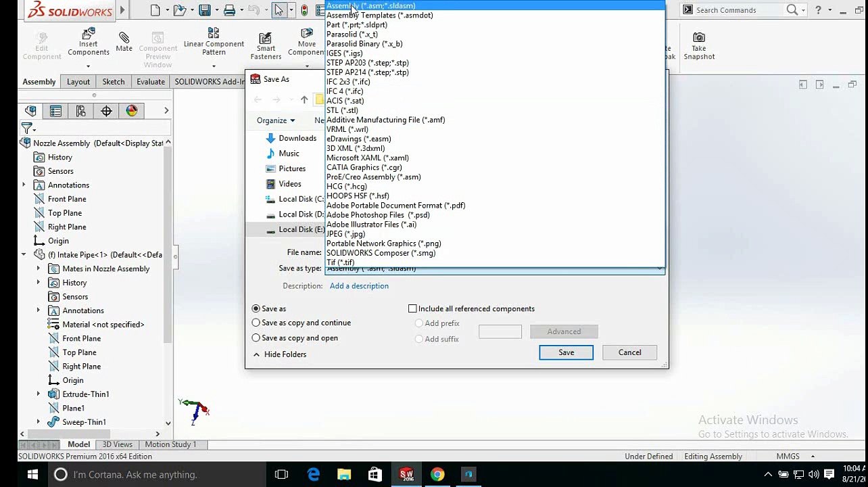868x487 pixels.
Task: Click the Open file icon in quick toolbar
Action: [178, 10]
